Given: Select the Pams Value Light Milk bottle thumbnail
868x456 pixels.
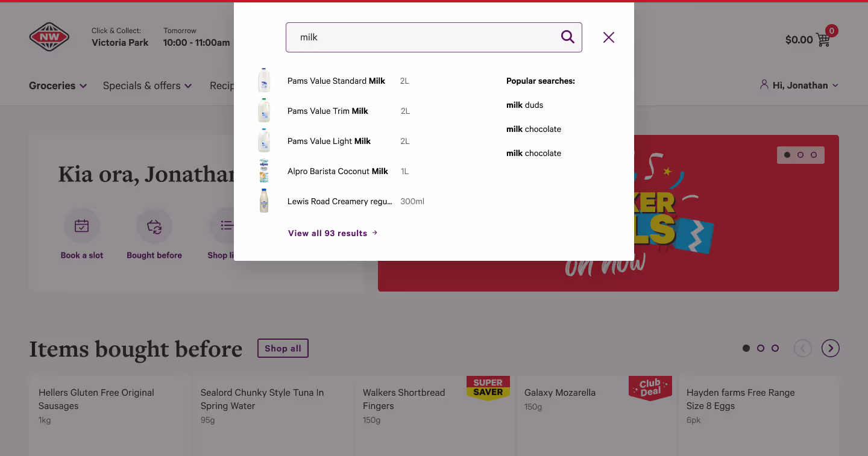Looking at the screenshot, I should click(264, 140).
